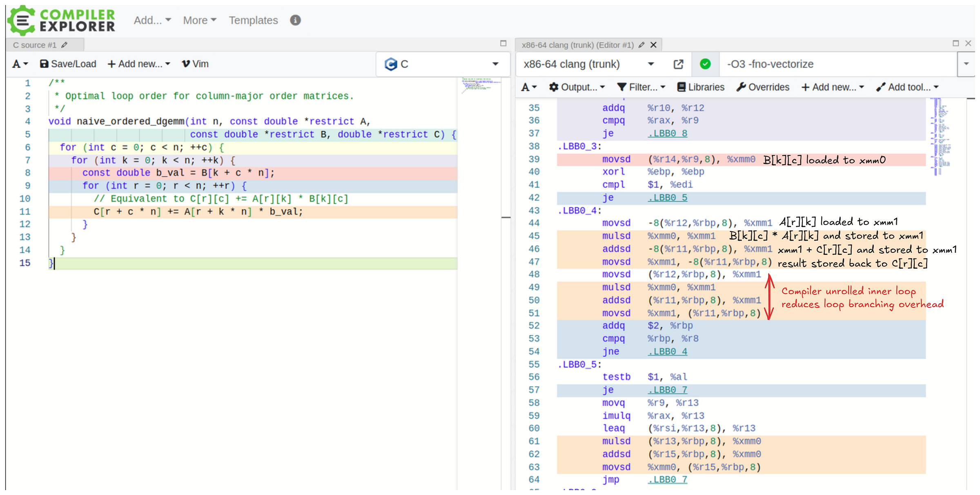Open the Libraries panel

point(701,87)
